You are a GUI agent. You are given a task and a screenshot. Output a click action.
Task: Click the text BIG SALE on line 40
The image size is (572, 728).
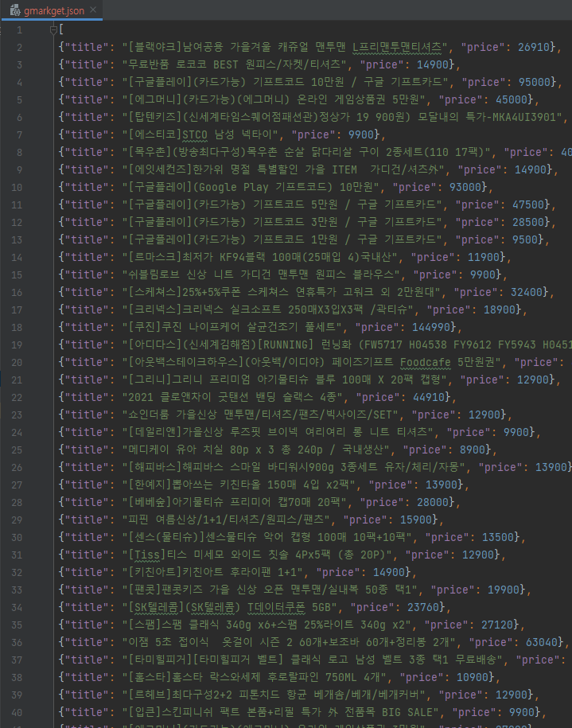pyautogui.click(x=407, y=712)
